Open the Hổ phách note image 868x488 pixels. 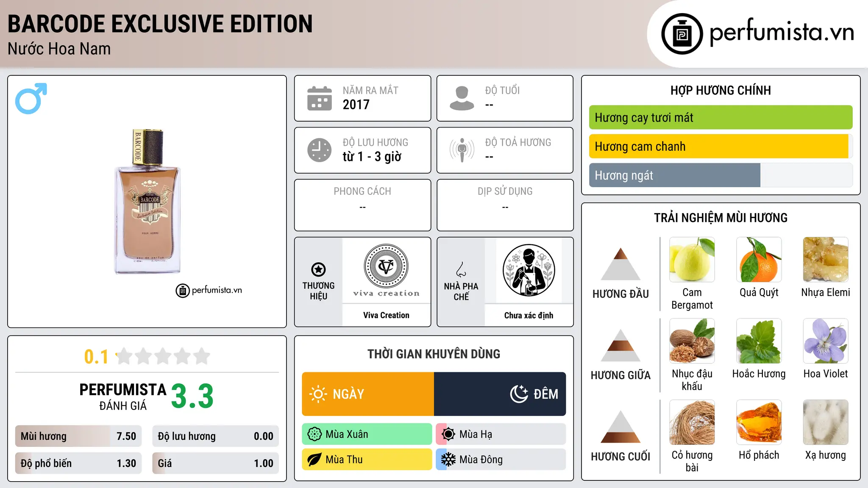(759, 422)
